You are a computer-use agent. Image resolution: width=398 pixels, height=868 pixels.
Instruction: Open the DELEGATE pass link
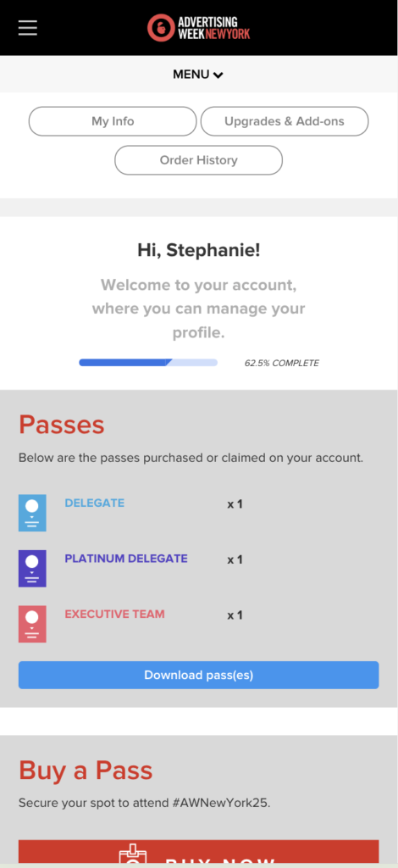pyautogui.click(x=95, y=504)
